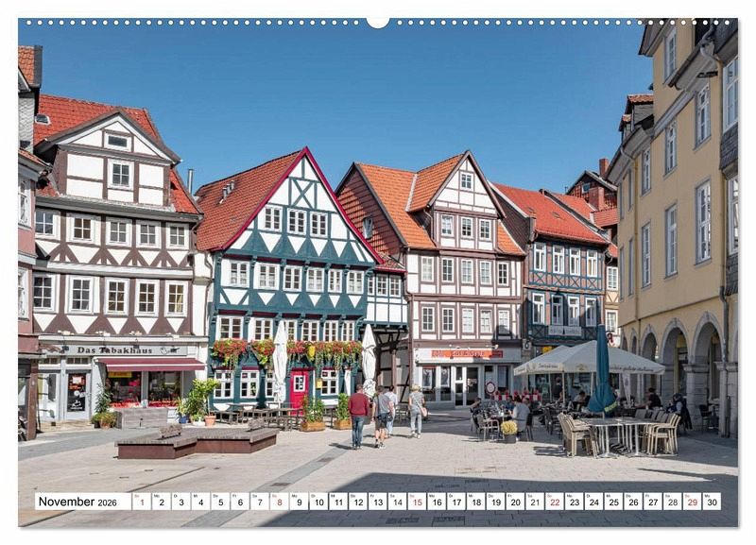Pick calendar day 28 cell
756x545 pixels.
click(x=673, y=502)
